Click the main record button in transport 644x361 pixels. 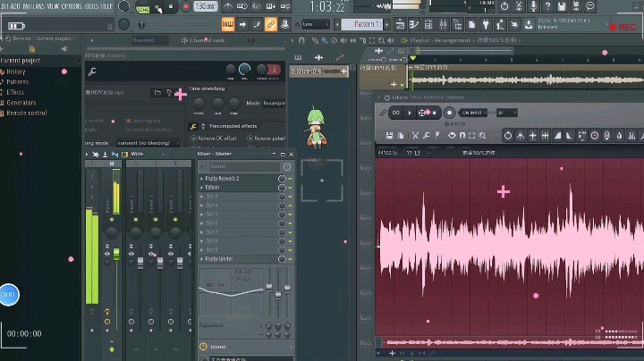pos(186,6)
